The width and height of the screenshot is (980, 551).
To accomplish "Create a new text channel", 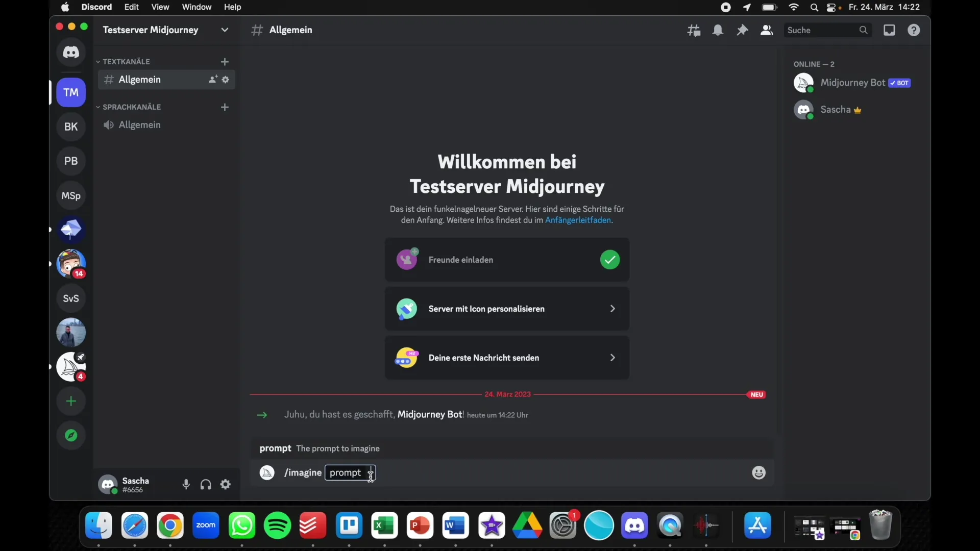I will click(x=225, y=62).
